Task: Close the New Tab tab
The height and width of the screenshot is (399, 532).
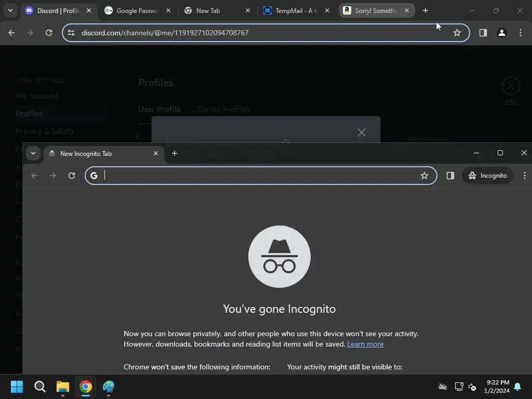Action: (x=248, y=10)
